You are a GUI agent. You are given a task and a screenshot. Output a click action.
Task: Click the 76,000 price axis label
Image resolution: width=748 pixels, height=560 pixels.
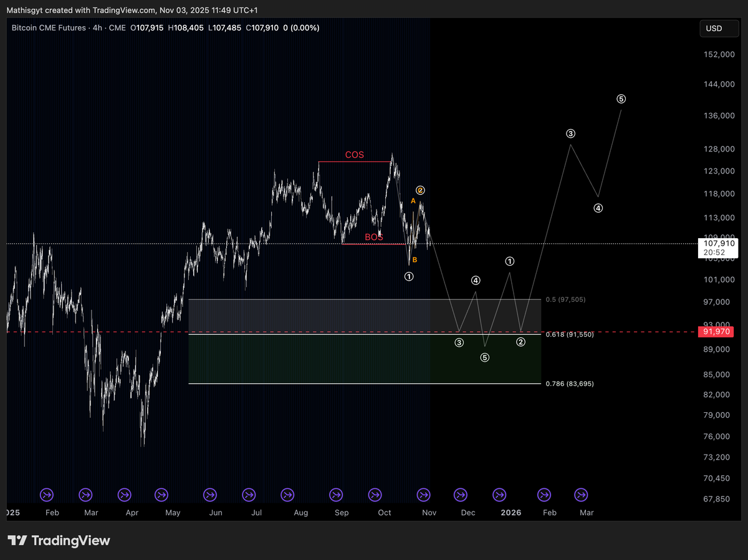coord(716,437)
